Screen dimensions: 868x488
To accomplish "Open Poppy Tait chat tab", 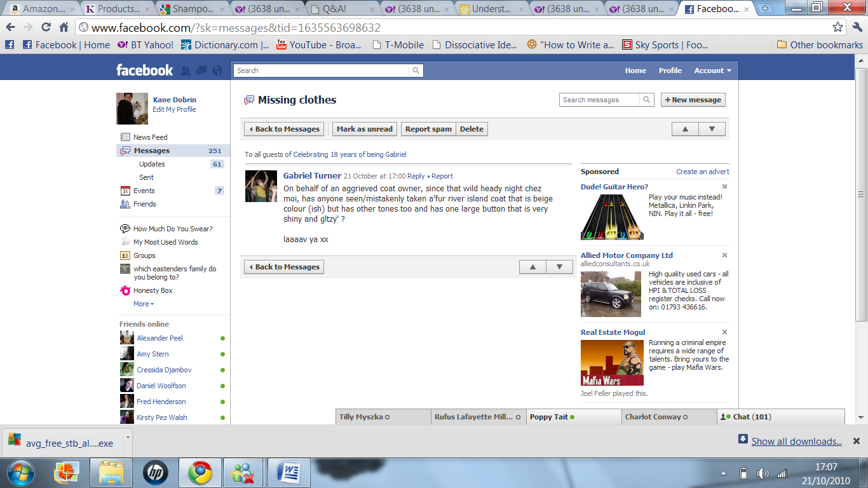I will (574, 417).
